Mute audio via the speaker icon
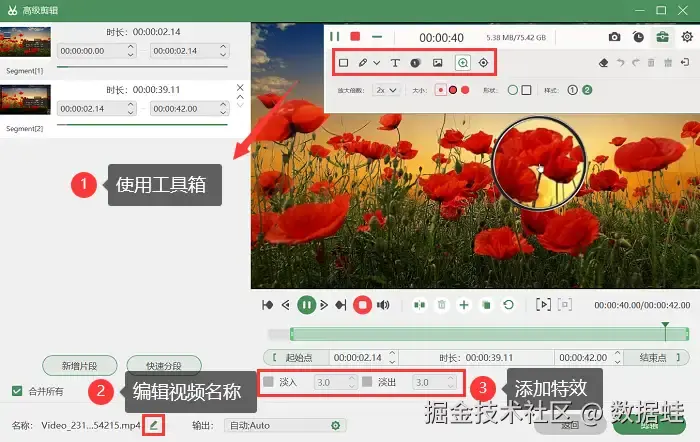Viewport: 700px width, 442px height. [x=383, y=305]
